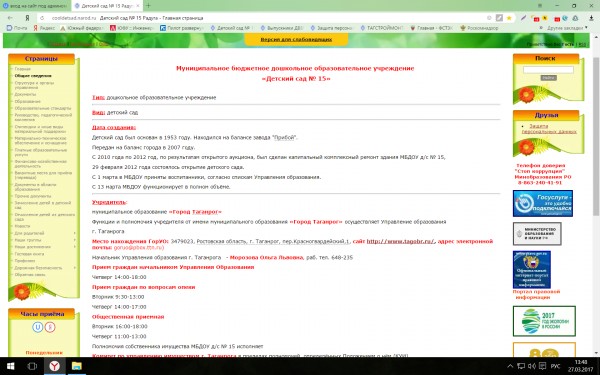Screen dimensions: 600x375
Task: Click the 'Город Таганрог' founder link
Action: [x=195, y=212]
